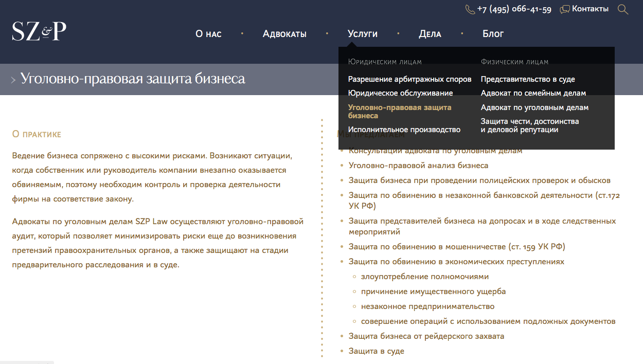Screen dimensions: 643x364
Task: Click the Физическим лицам heading
Action: 515,62
